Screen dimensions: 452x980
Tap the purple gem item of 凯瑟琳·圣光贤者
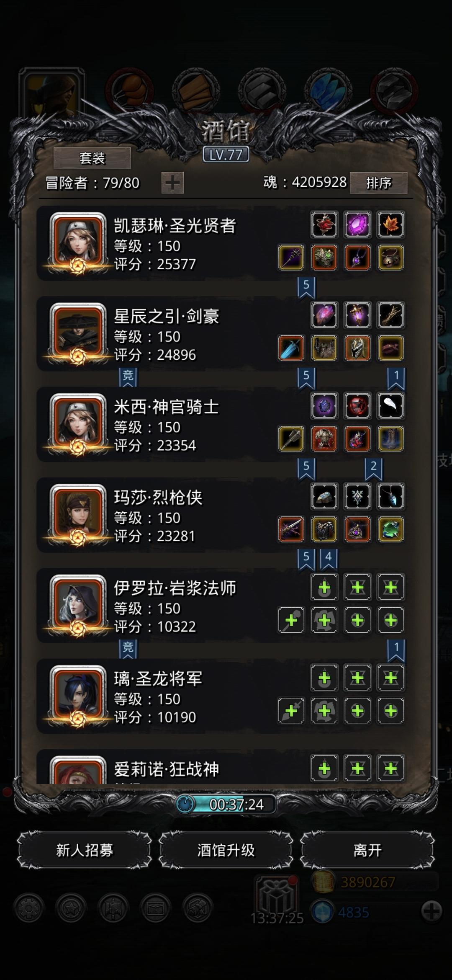click(x=357, y=224)
